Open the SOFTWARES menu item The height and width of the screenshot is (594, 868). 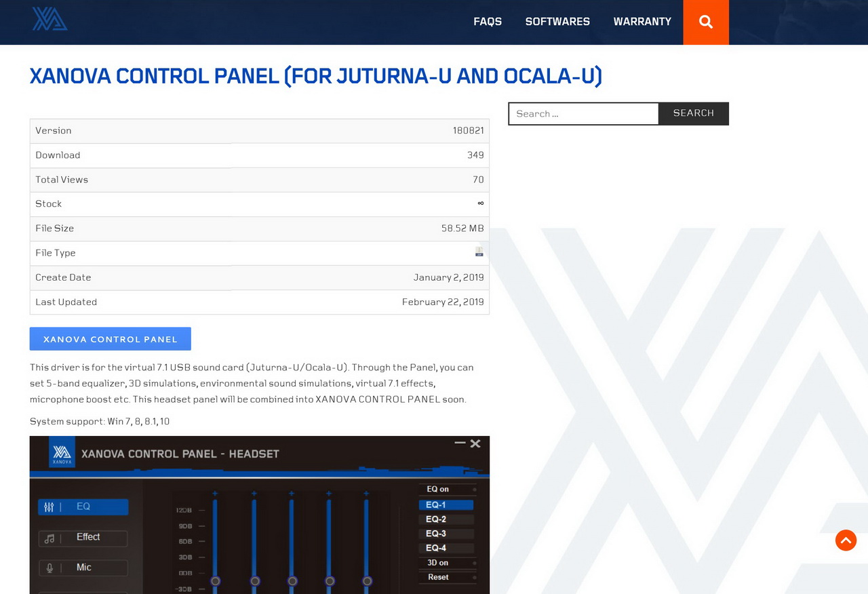pos(557,22)
